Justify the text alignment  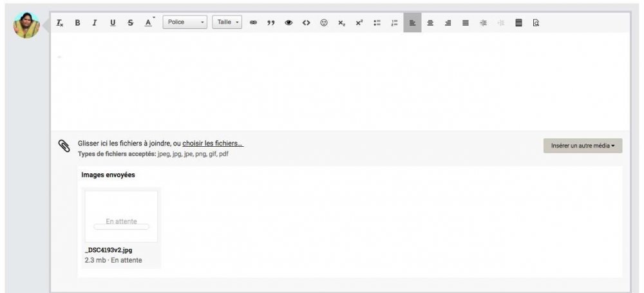coord(466,23)
